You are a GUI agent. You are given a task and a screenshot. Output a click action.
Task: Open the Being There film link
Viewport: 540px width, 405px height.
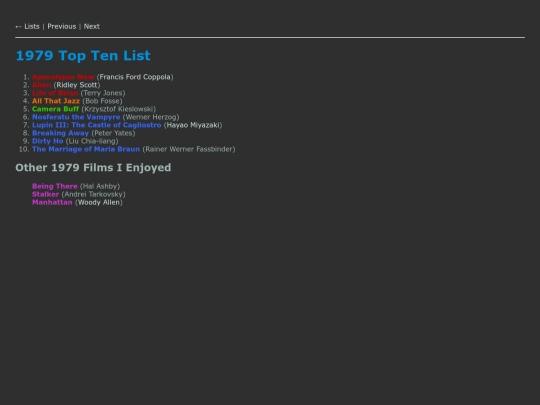point(55,186)
